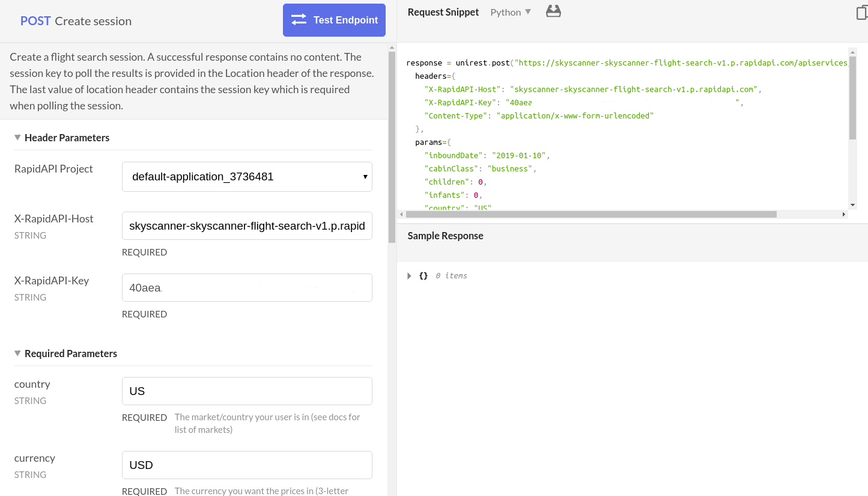Click the install SDK download icon
Image resolution: width=868 pixels, height=496 pixels.
coord(553,11)
